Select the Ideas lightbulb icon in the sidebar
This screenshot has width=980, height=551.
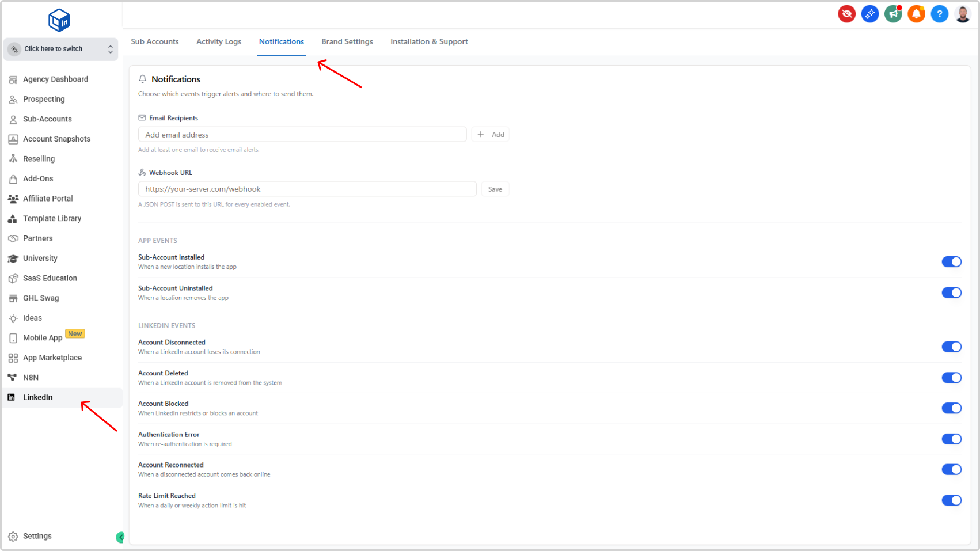click(13, 318)
